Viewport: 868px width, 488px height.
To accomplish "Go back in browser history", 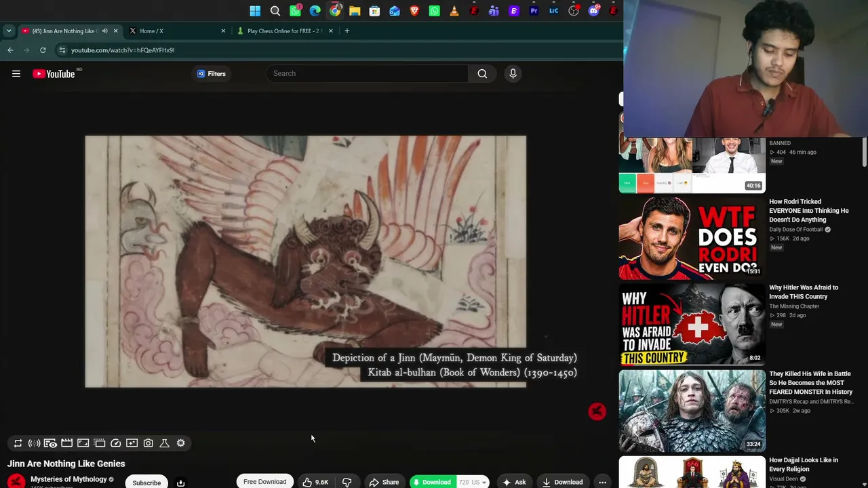I will tap(10, 50).
